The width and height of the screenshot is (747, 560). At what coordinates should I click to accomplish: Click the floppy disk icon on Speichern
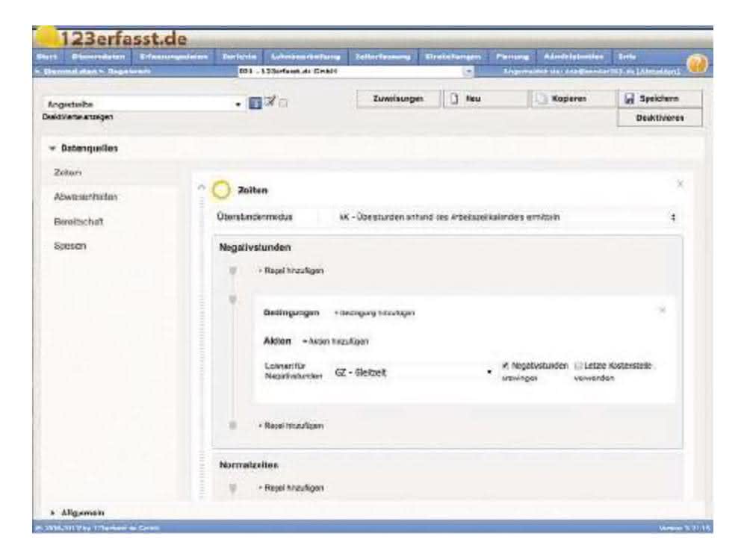[629, 99]
